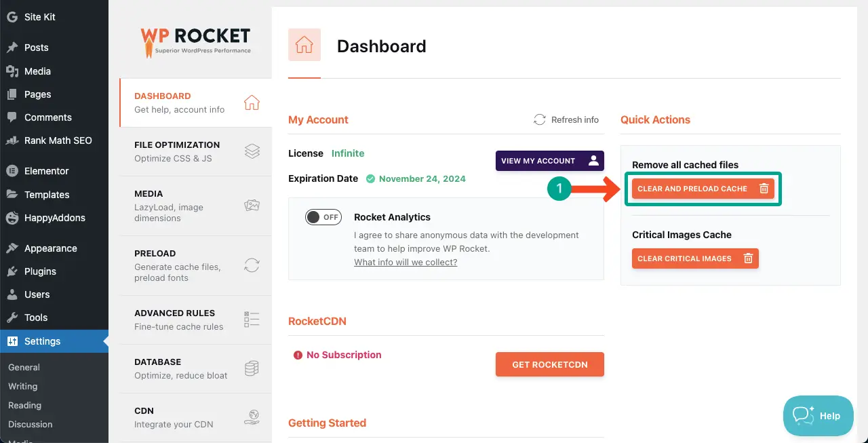Click Clear and Preload Cache button
The width and height of the screenshot is (868, 443).
click(703, 189)
